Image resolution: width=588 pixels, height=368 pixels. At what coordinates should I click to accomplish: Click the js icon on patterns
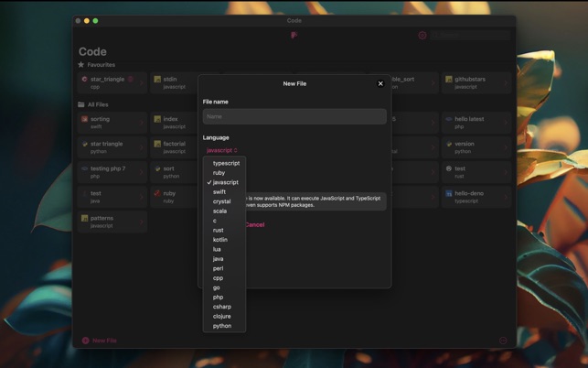(84, 218)
